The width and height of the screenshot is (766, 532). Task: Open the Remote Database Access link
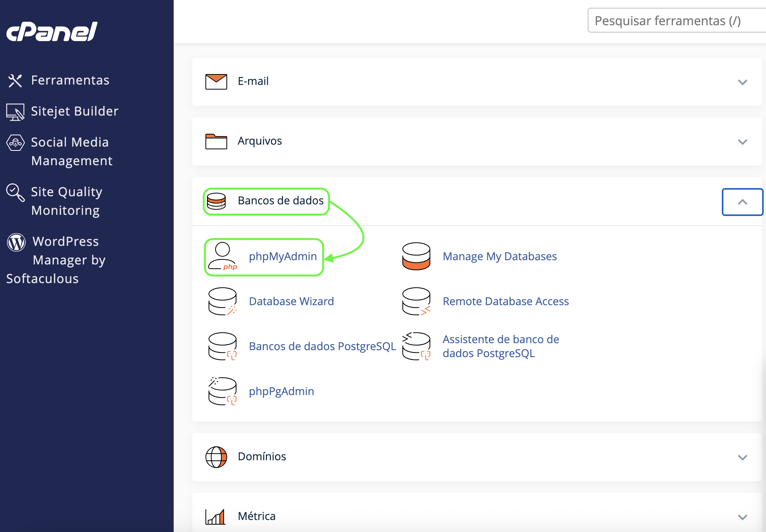(x=506, y=301)
